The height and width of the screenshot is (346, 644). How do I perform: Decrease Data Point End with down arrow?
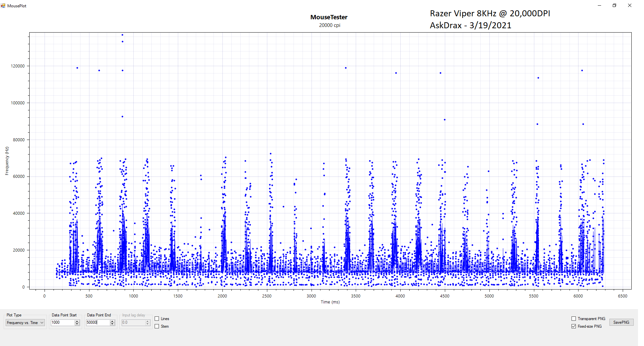click(112, 324)
